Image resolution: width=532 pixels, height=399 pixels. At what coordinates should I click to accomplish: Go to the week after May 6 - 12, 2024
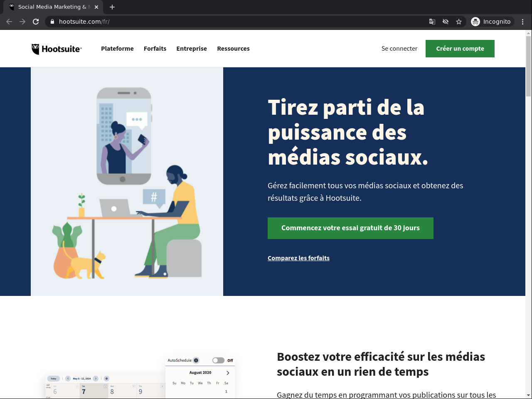(96, 379)
